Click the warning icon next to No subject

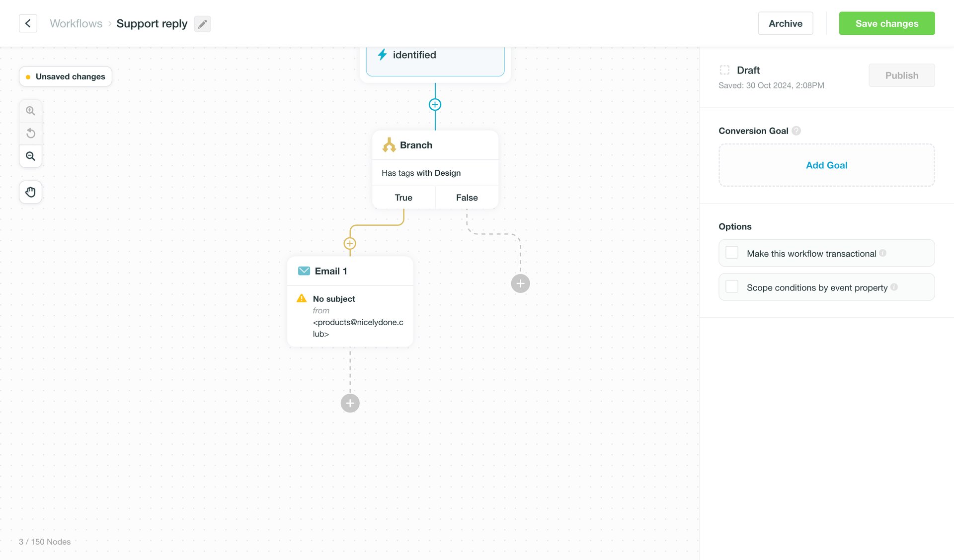[x=301, y=298]
